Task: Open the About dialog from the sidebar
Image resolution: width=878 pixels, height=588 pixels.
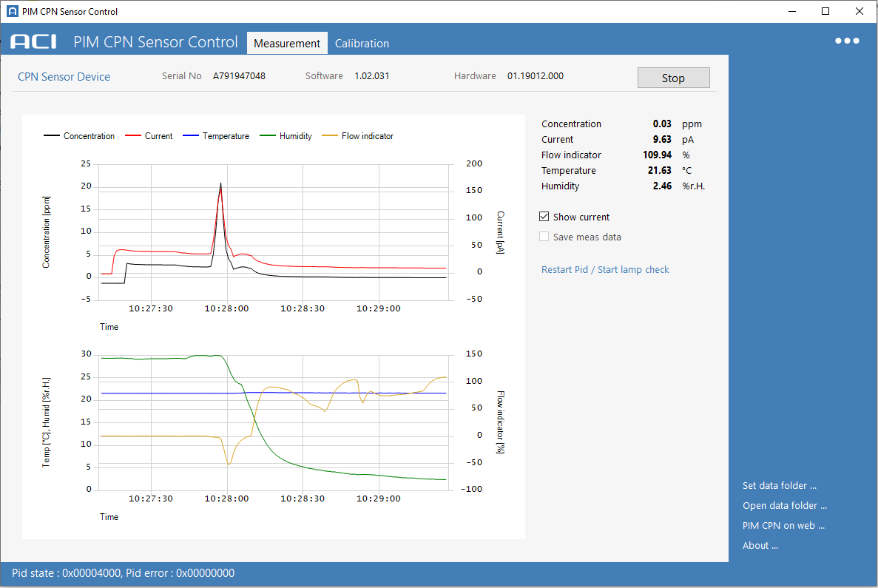Action: (x=760, y=545)
